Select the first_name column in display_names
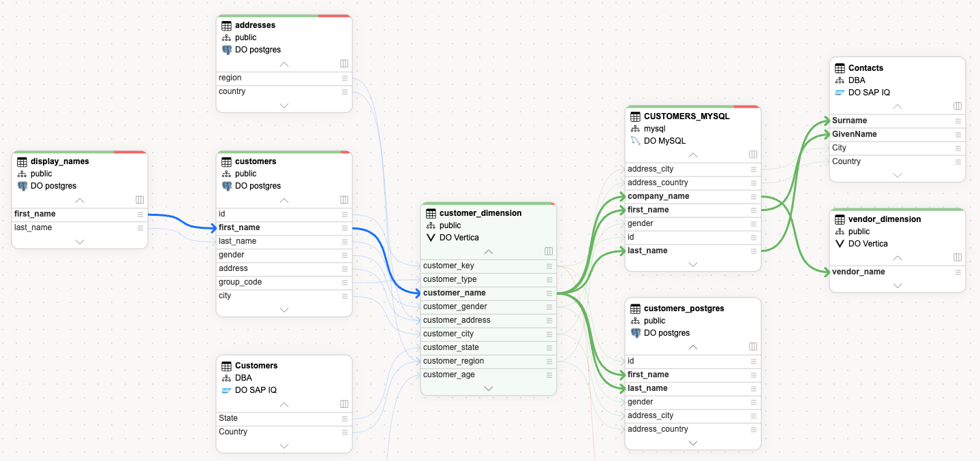Screen dimensions: 980x461 click(35, 214)
